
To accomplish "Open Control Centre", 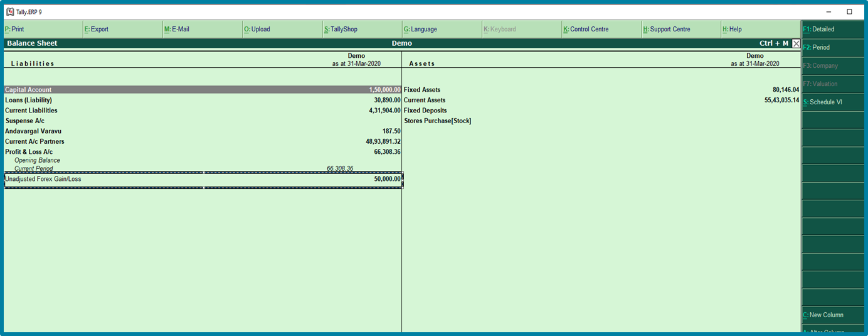I will (x=601, y=29).
